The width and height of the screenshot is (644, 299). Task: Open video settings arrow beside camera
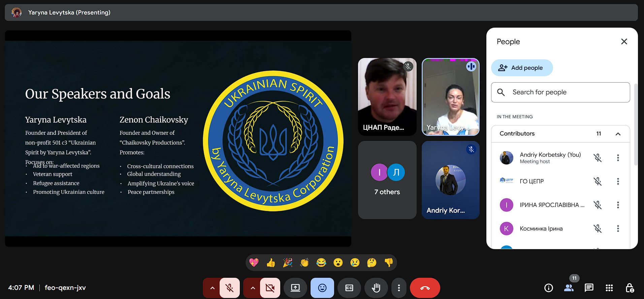click(x=253, y=288)
